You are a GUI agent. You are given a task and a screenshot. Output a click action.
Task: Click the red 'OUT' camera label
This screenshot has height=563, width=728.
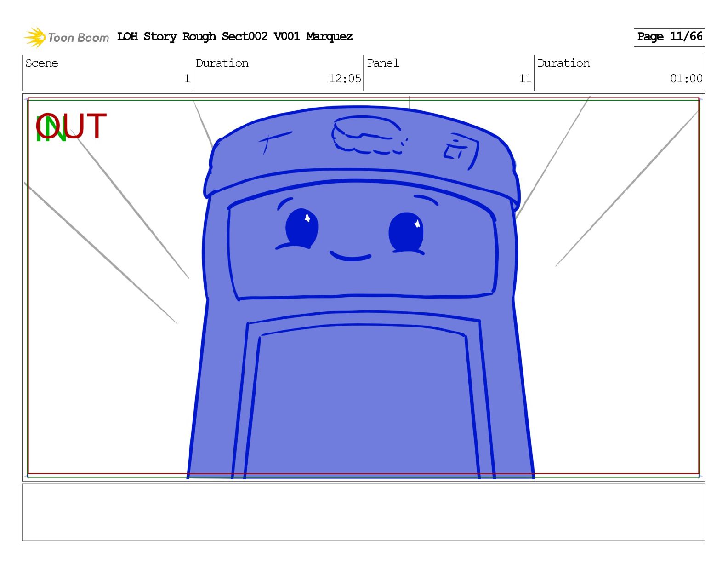71,126
